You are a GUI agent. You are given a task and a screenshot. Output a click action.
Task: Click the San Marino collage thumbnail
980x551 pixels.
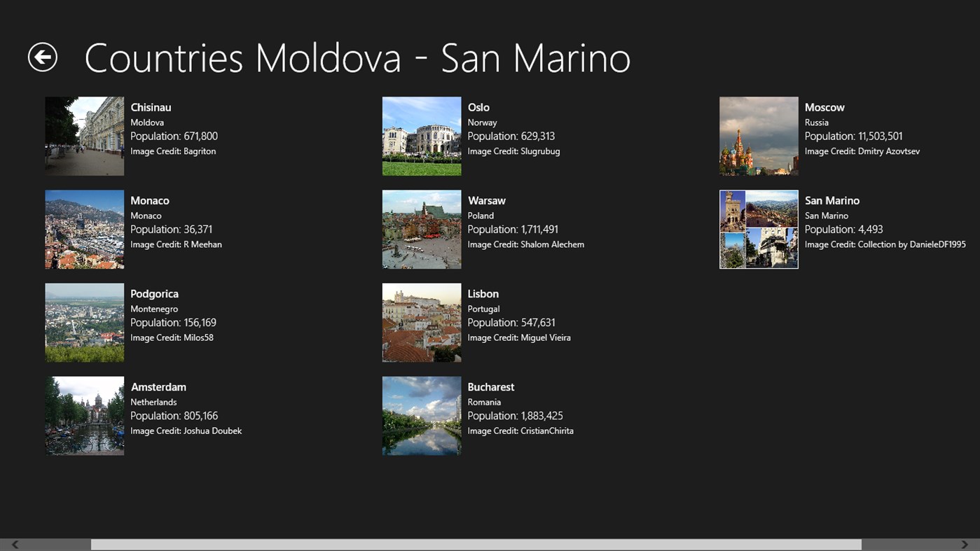(x=758, y=229)
